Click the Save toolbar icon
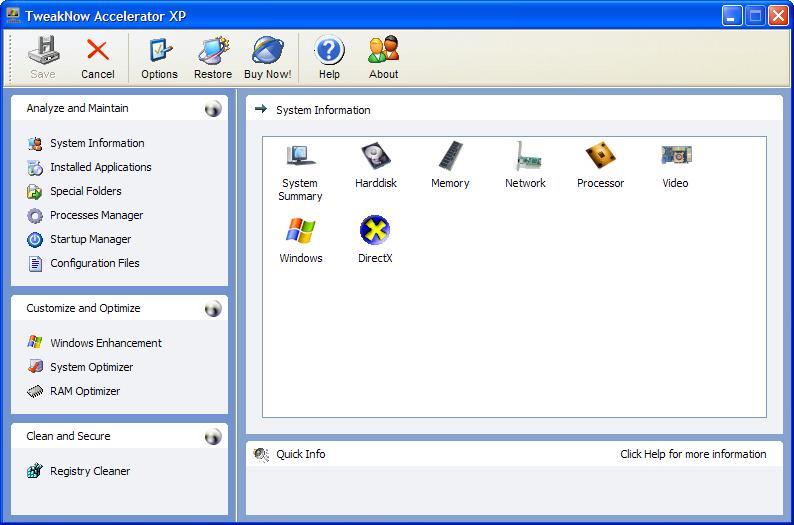The image size is (794, 525). click(x=43, y=50)
